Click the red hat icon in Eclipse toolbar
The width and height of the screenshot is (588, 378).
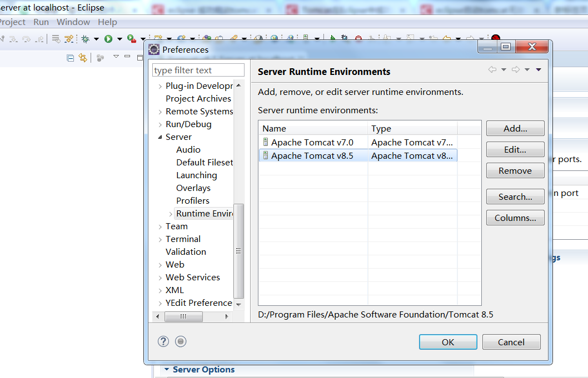point(496,38)
